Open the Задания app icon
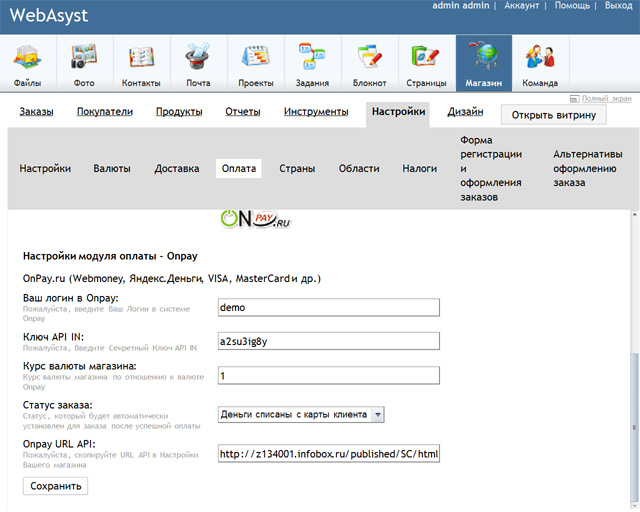Image resolution: width=640 pixels, height=512 pixels. (312, 63)
